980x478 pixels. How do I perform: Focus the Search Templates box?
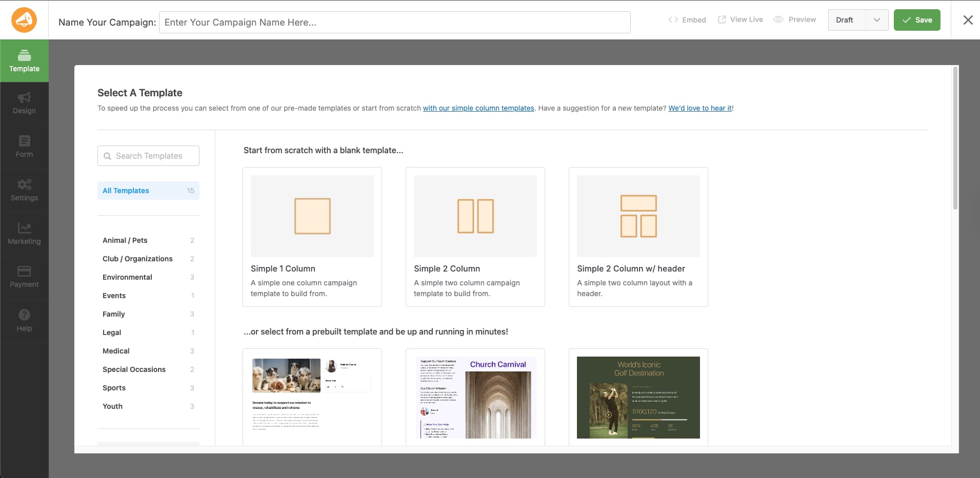(x=148, y=156)
